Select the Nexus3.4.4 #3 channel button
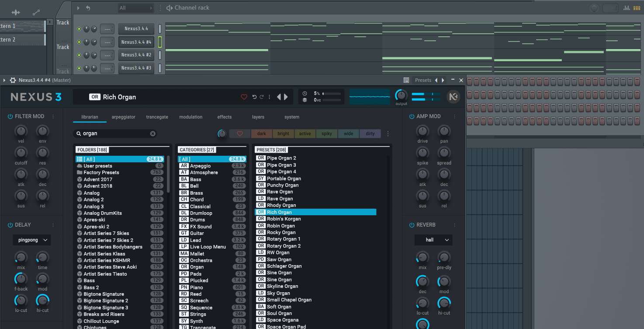The height and width of the screenshot is (329, 644). 136,68
